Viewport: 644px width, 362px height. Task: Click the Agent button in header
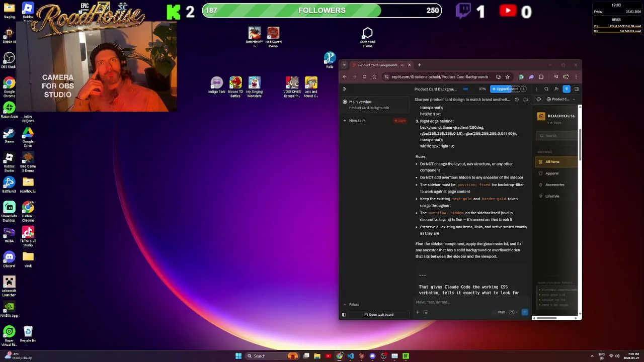[x=515, y=89]
